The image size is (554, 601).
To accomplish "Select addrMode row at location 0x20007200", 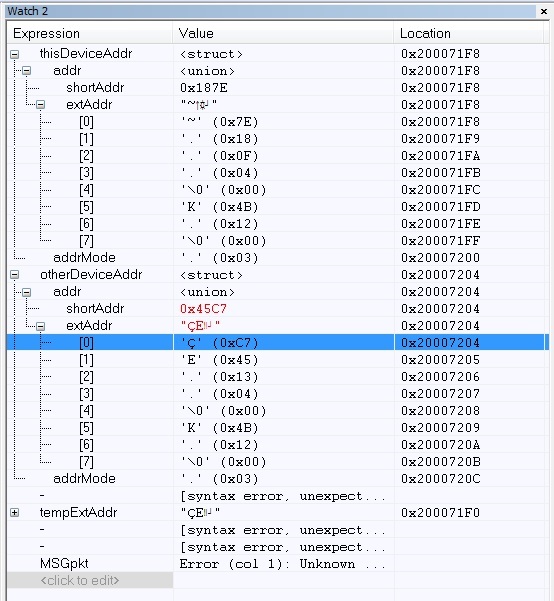I will point(276,258).
